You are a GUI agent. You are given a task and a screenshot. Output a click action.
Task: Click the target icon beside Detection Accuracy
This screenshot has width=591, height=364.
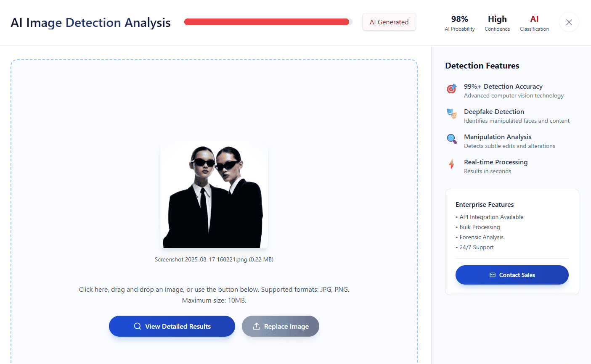point(452,88)
